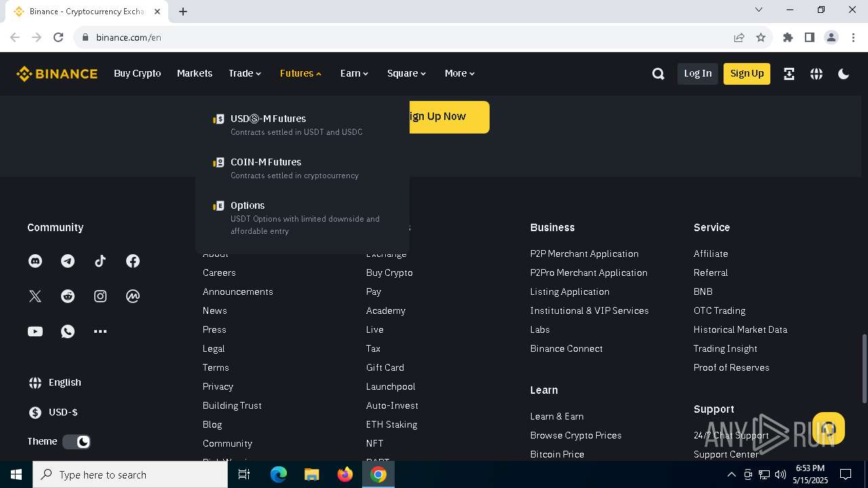This screenshot has height=488, width=868.
Task: Open the Chrome three-dot menu
Action: pyautogui.click(x=853, y=37)
